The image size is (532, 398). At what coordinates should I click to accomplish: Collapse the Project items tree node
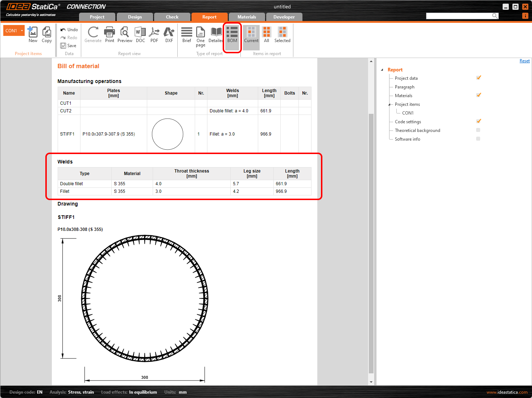(x=390, y=104)
